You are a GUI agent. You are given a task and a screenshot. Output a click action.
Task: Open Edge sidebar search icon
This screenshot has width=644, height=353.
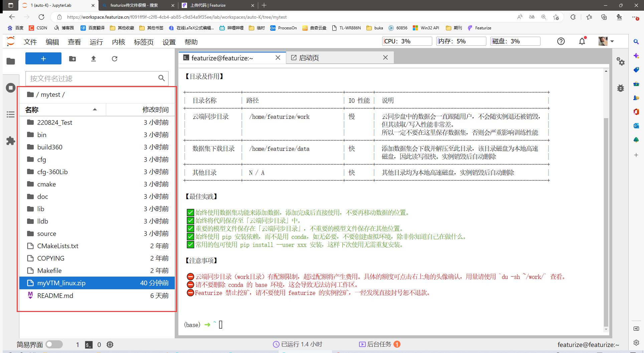pyautogui.click(x=636, y=42)
